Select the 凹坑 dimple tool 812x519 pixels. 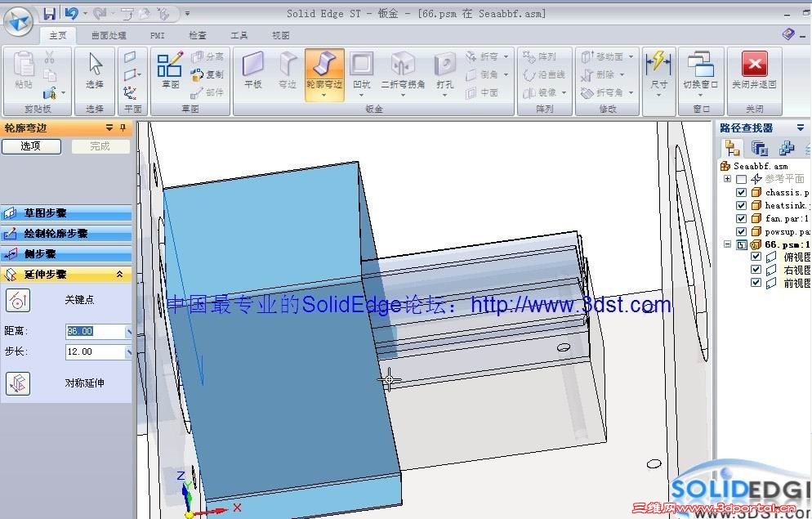click(x=361, y=74)
